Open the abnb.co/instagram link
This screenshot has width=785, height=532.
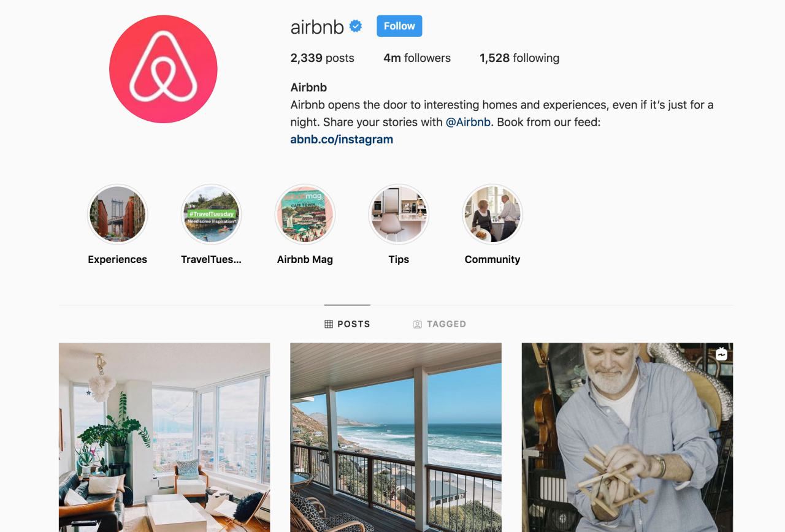pyautogui.click(x=342, y=139)
